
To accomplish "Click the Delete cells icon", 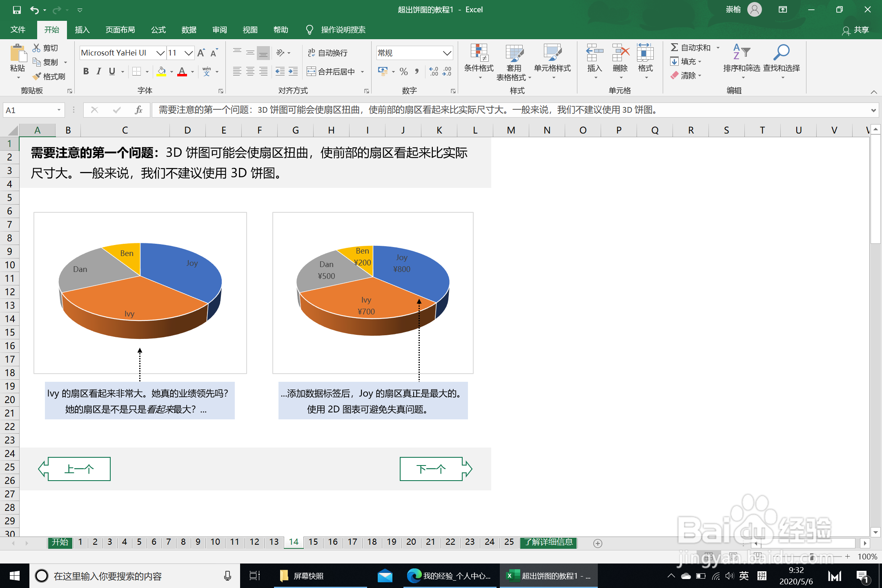I will click(x=620, y=53).
